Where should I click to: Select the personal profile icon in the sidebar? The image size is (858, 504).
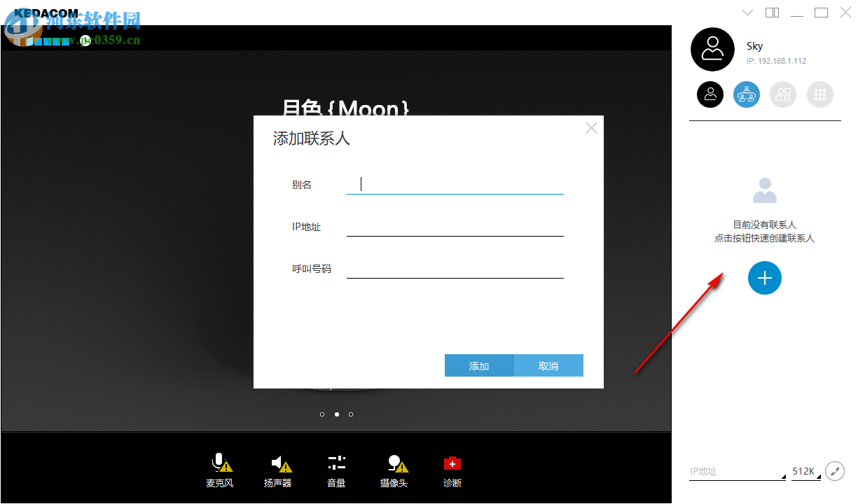710,94
